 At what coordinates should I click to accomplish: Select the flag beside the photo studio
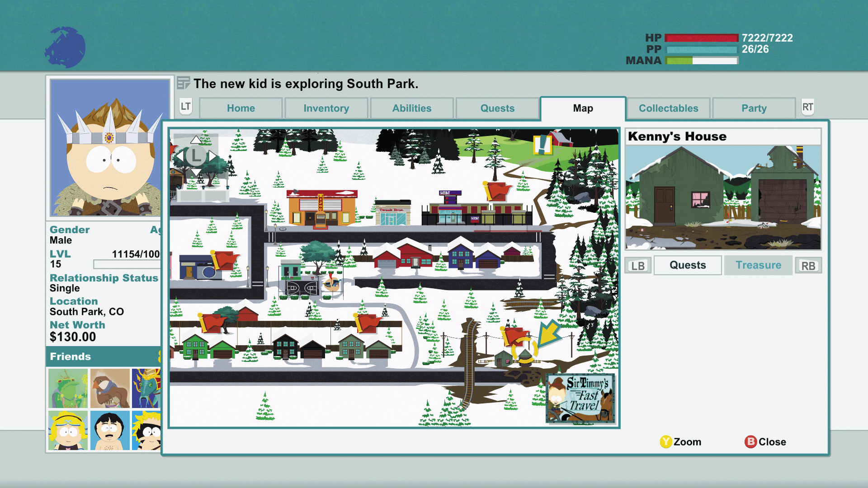pos(224,261)
